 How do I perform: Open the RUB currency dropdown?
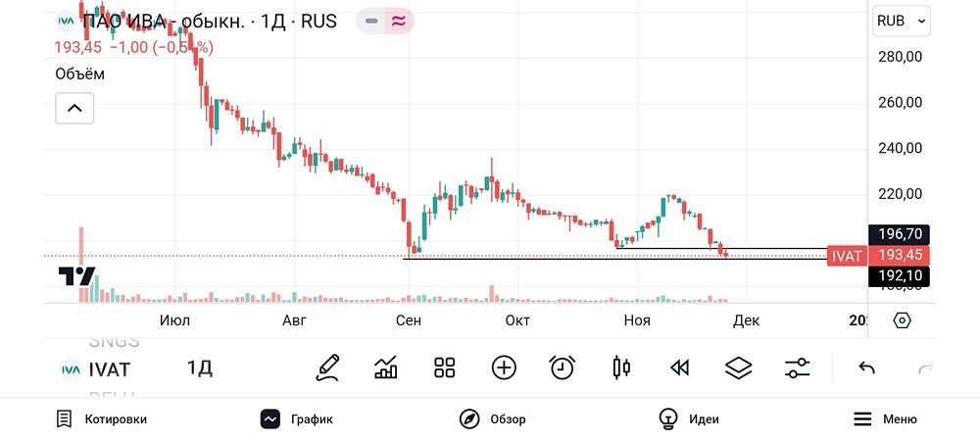click(x=902, y=21)
